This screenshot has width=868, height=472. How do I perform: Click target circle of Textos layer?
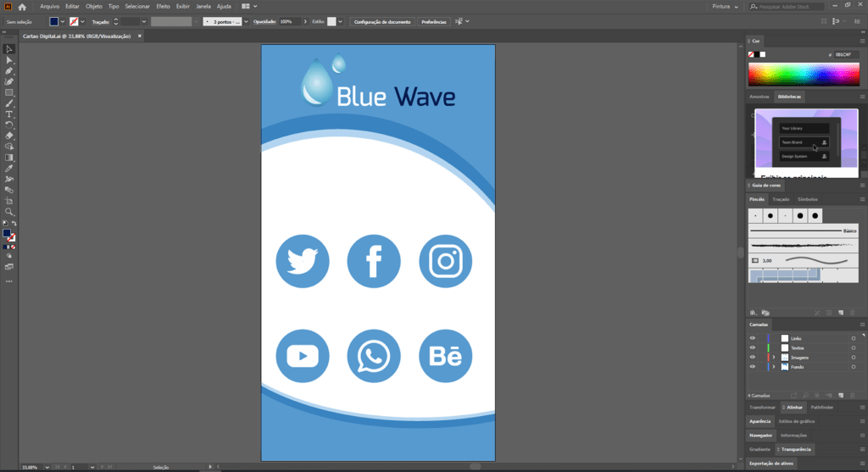click(853, 348)
